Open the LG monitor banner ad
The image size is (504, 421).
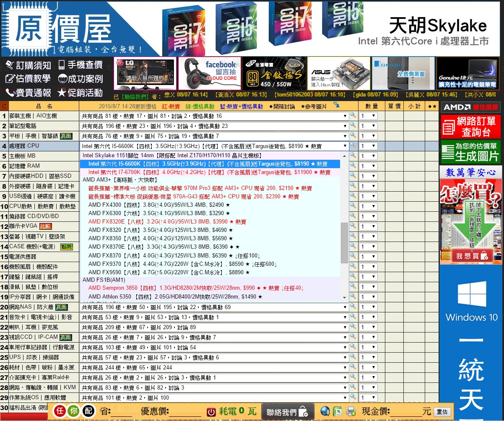(x=145, y=73)
